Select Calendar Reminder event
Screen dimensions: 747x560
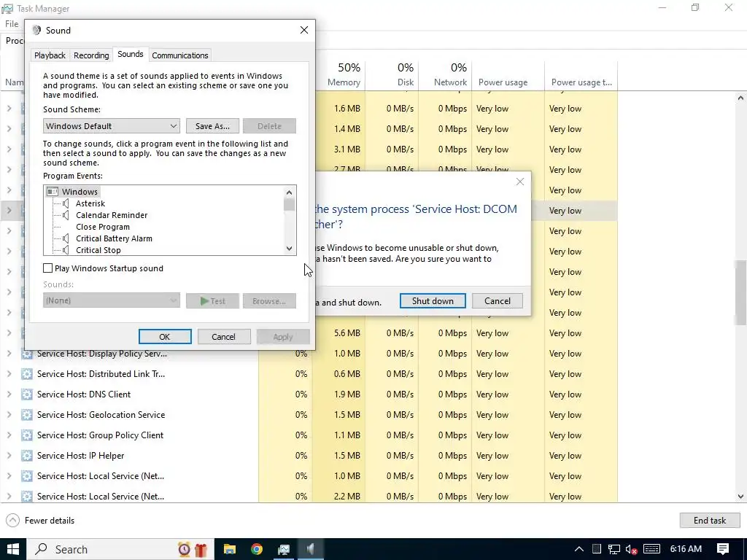click(x=112, y=215)
